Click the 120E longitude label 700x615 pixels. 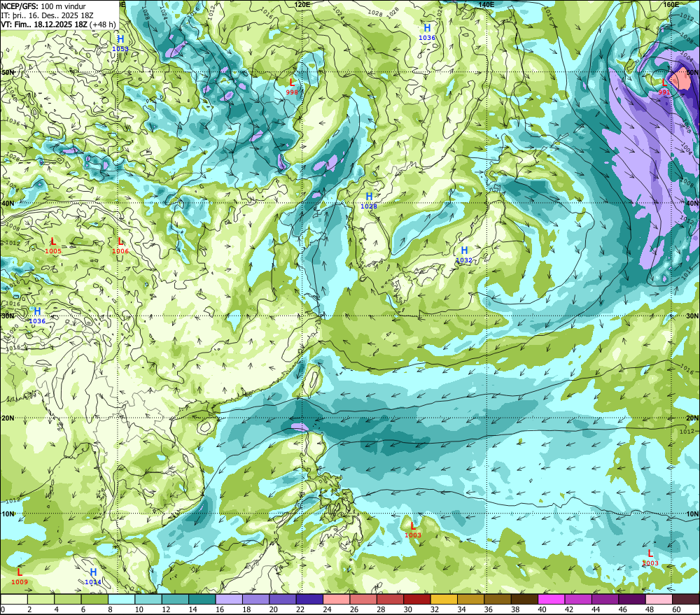(302, 4)
